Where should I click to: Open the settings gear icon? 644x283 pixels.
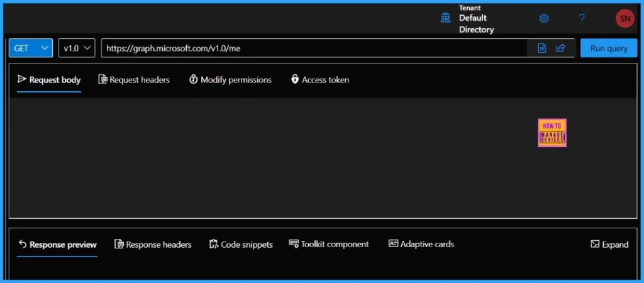click(544, 18)
